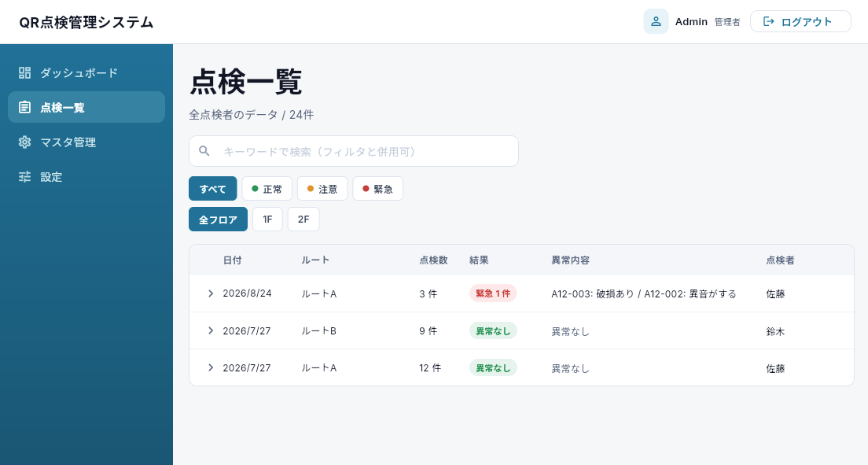Click the 異常内容 column header
Viewport: 868px width, 465px height.
pos(570,260)
